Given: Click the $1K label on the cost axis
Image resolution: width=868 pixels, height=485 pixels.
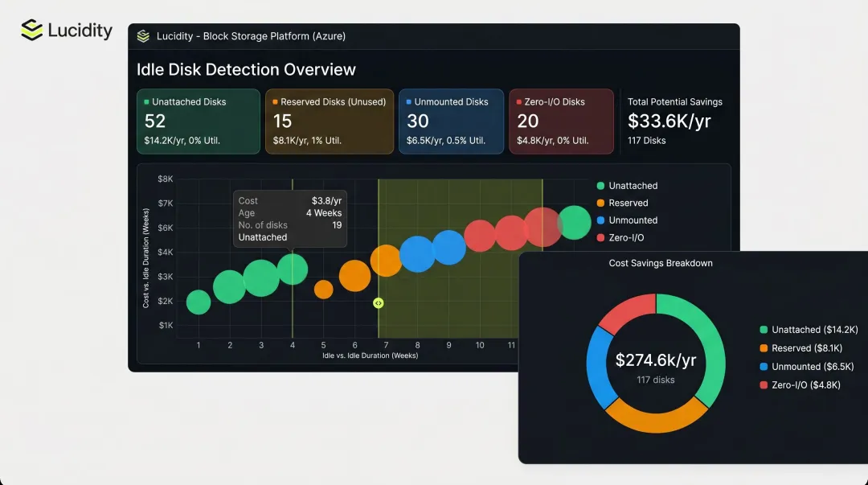Looking at the screenshot, I should (166, 326).
